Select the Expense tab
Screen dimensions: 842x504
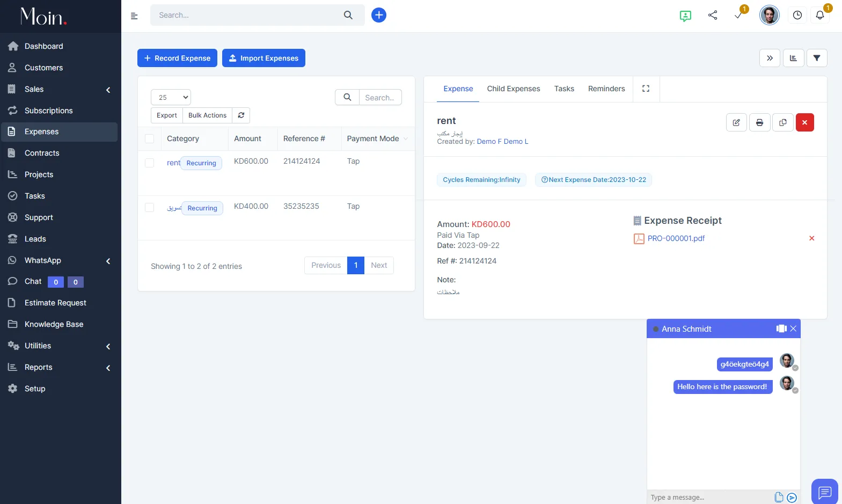pyautogui.click(x=458, y=89)
